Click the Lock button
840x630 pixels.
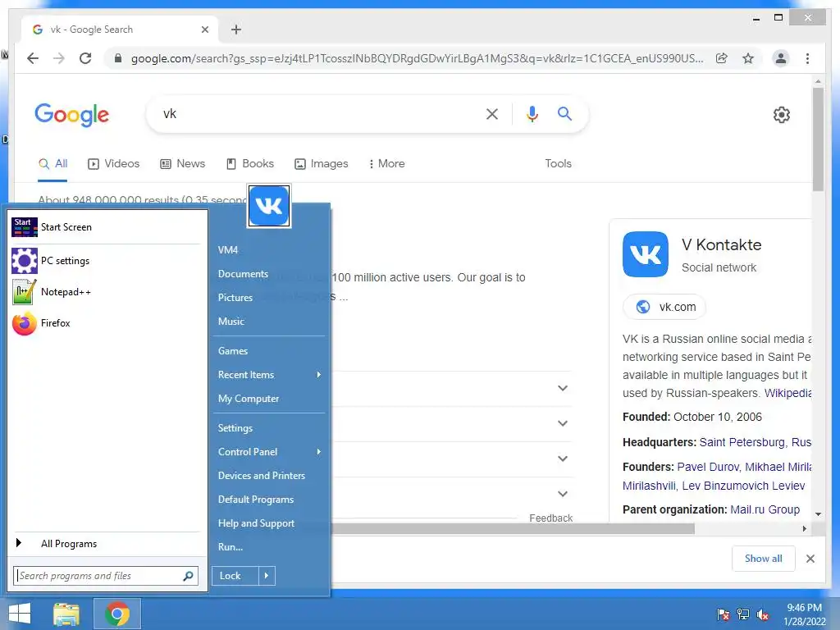pos(235,576)
